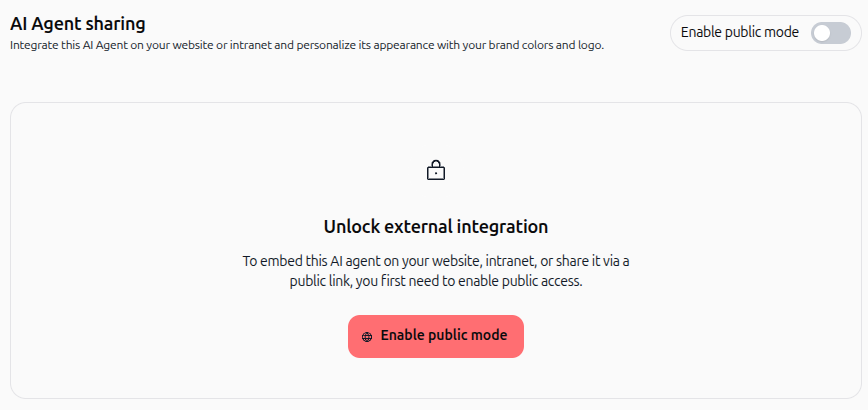
Task: Select the lock symbol in the integration card
Action: (x=436, y=170)
